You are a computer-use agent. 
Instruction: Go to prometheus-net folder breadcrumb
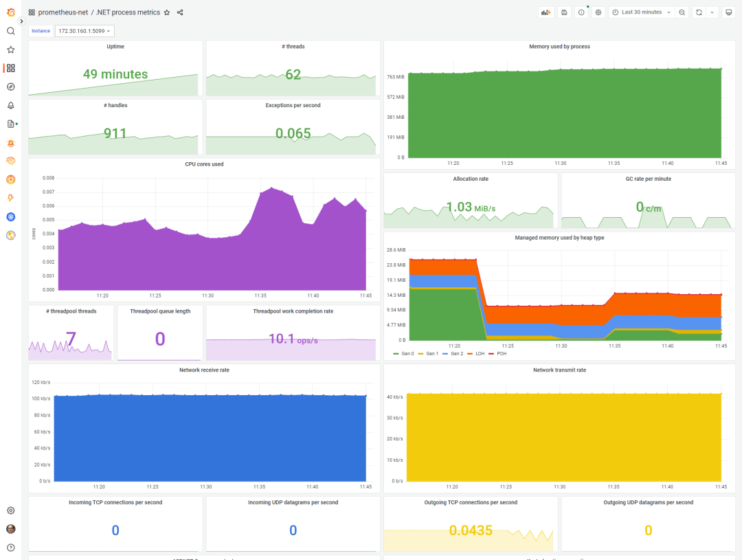(63, 12)
